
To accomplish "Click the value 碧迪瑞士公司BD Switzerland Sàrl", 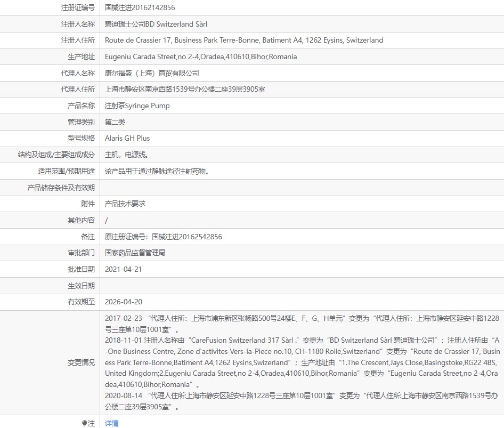I will click(x=156, y=24).
